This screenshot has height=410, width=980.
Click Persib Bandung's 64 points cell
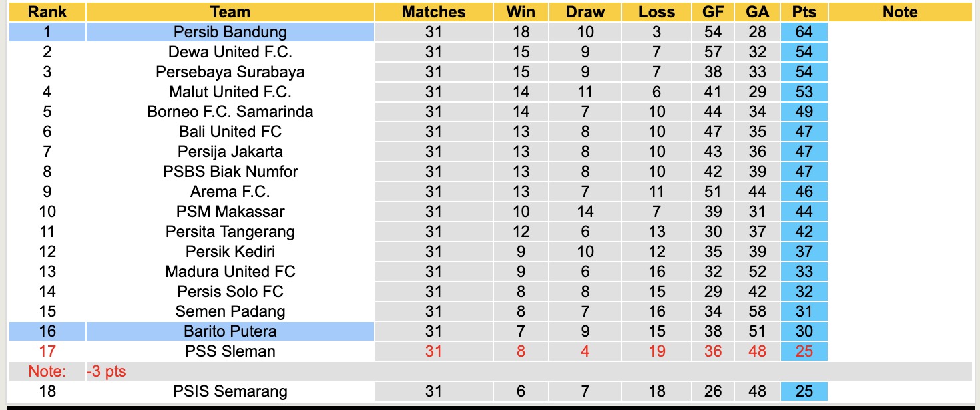(x=804, y=32)
